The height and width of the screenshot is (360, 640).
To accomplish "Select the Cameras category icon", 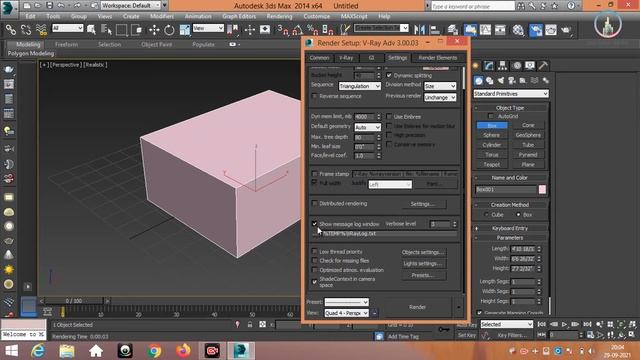I will click(512, 80).
